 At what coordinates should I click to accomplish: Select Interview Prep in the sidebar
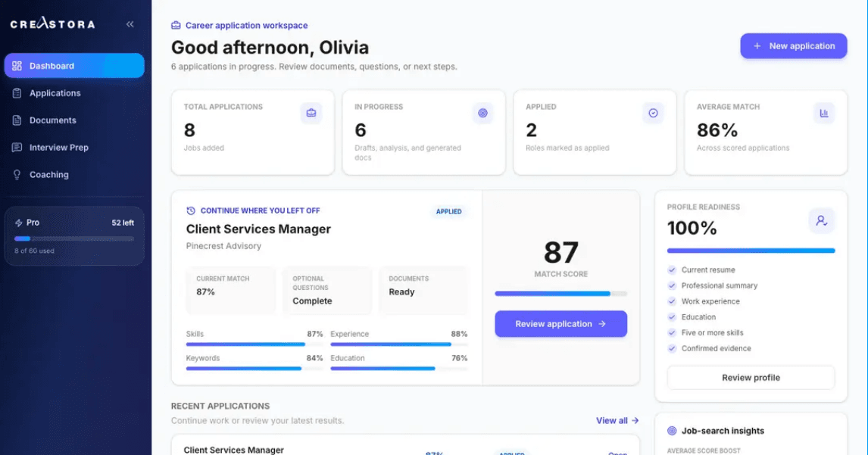pyautogui.click(x=74, y=147)
